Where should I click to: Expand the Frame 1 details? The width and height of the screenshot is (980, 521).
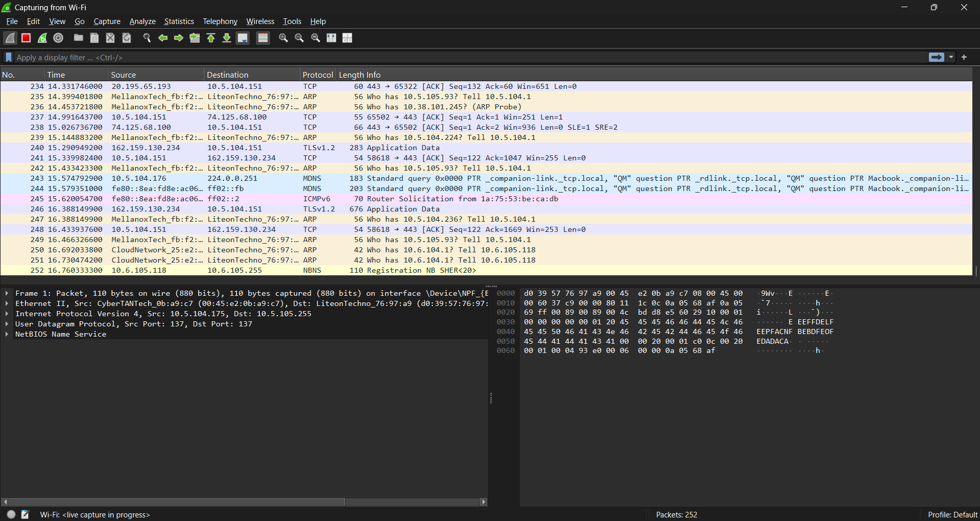click(x=7, y=293)
